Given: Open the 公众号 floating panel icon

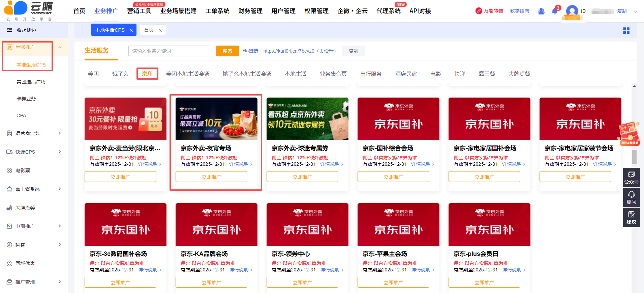Looking at the screenshot, I should click(x=631, y=178).
